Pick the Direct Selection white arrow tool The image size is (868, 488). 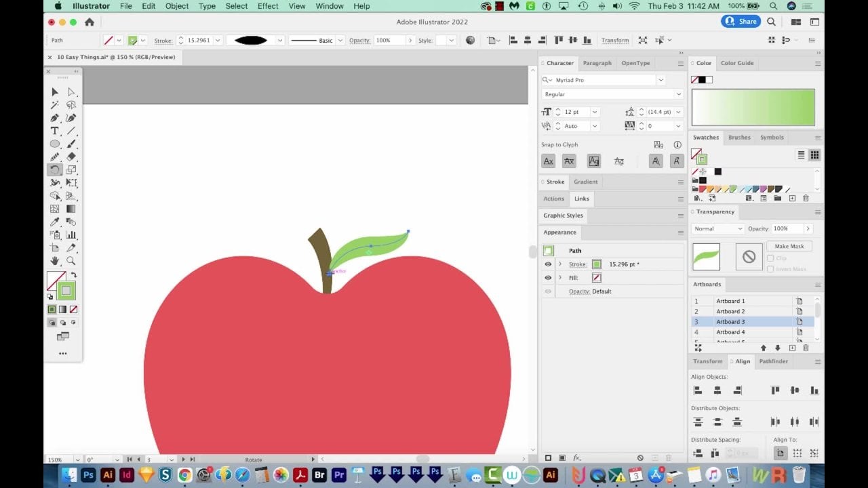[71, 92]
